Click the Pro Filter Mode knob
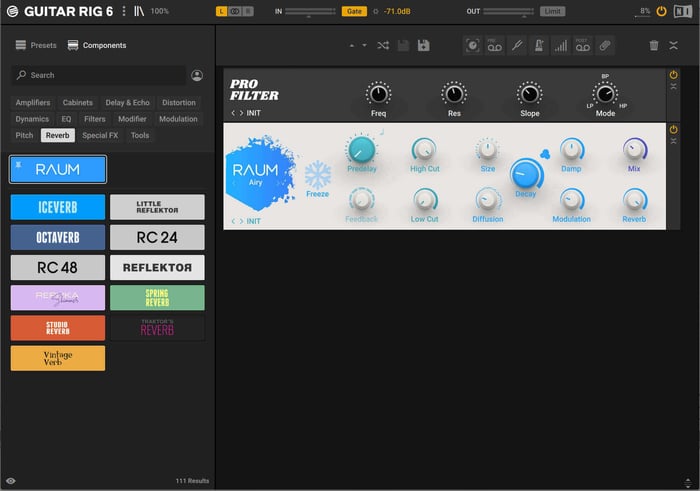 coord(605,94)
